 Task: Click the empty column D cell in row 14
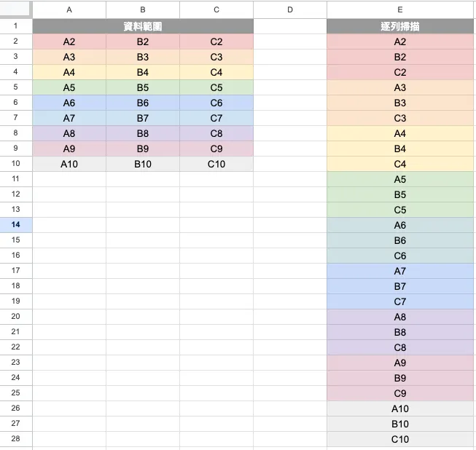tap(290, 225)
